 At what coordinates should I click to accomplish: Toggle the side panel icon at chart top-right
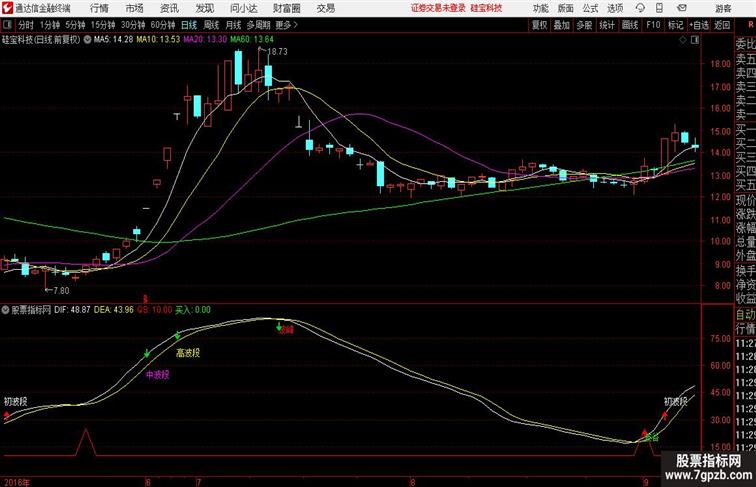coord(695,40)
